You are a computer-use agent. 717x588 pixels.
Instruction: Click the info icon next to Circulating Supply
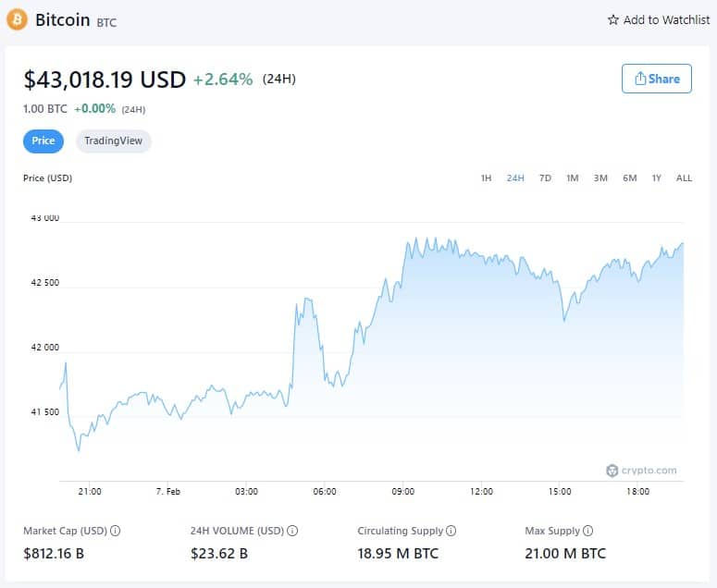pyautogui.click(x=451, y=531)
